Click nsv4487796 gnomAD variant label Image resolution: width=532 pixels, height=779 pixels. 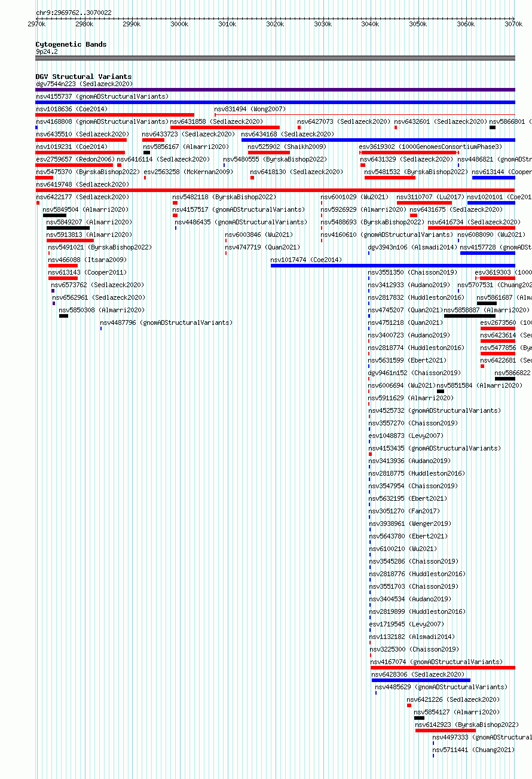167,322
